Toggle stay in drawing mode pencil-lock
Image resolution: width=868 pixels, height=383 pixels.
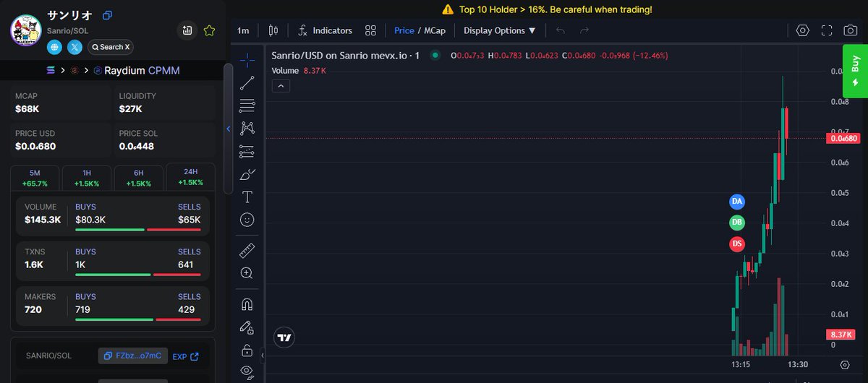[x=247, y=327]
